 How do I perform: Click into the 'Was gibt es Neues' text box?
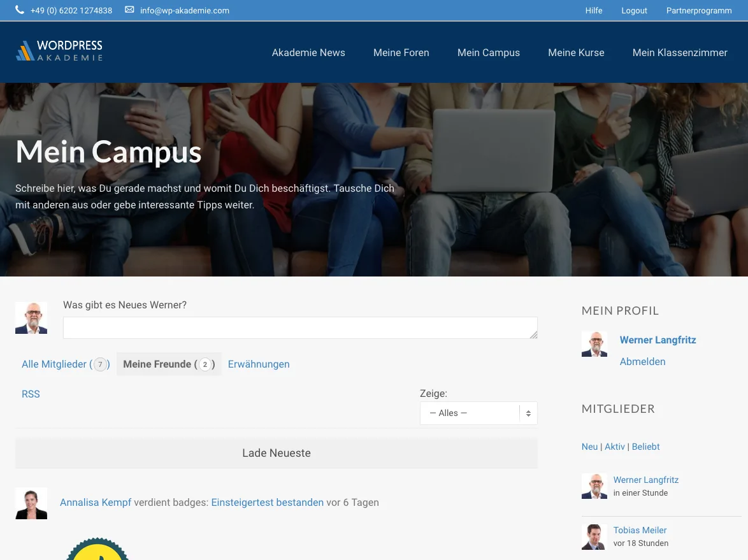300,327
